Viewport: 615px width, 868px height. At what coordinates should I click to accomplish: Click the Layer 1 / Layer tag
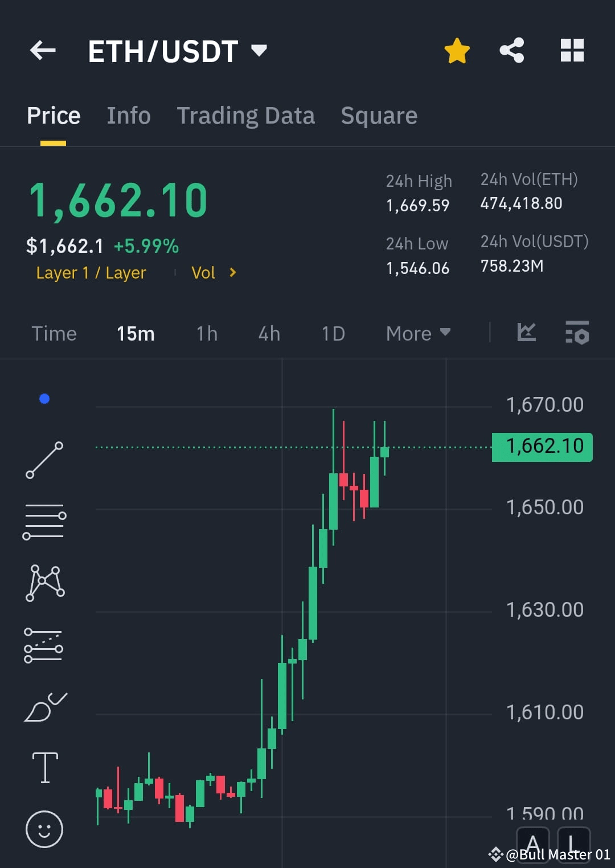pos(91,273)
